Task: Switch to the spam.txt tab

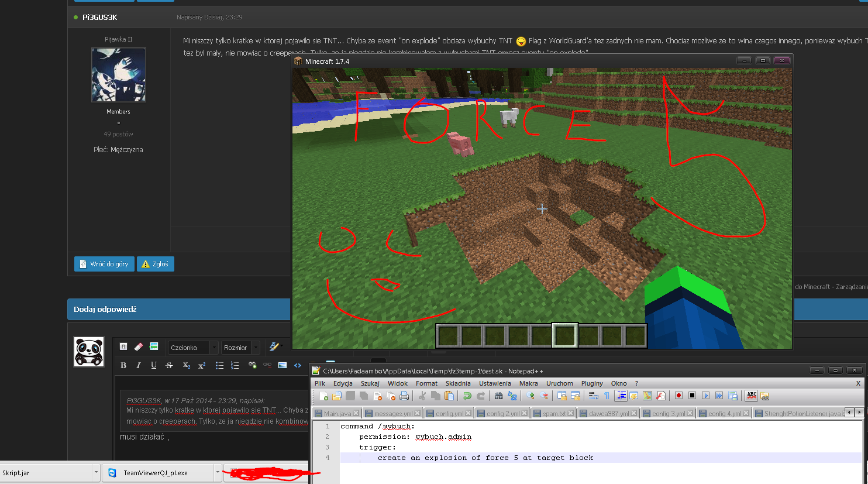Action: point(554,413)
